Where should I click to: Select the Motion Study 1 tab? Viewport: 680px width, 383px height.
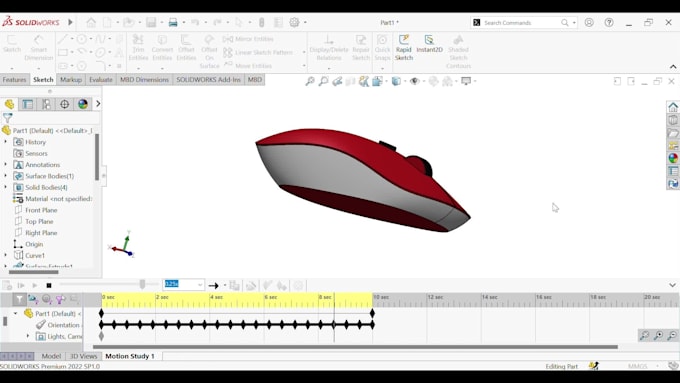130,356
